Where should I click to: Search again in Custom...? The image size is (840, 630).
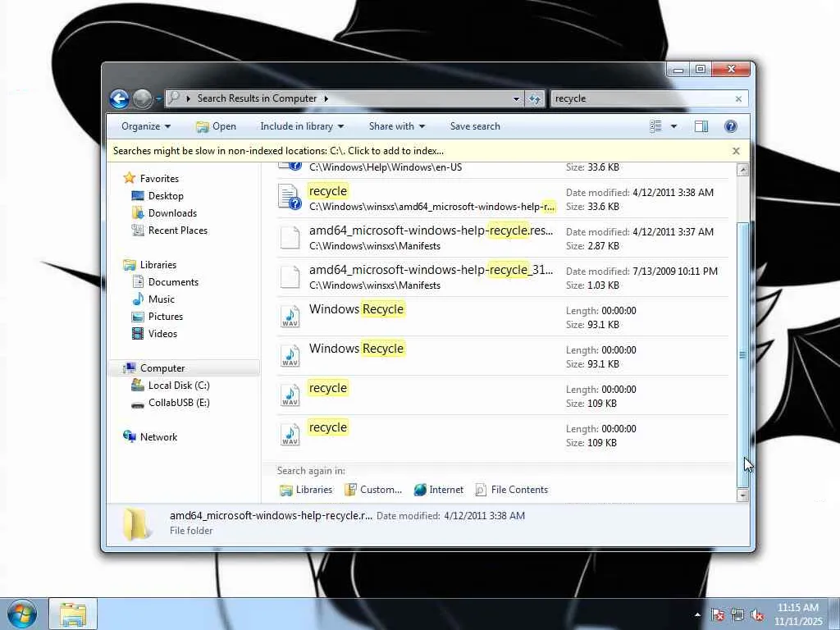[x=373, y=490]
